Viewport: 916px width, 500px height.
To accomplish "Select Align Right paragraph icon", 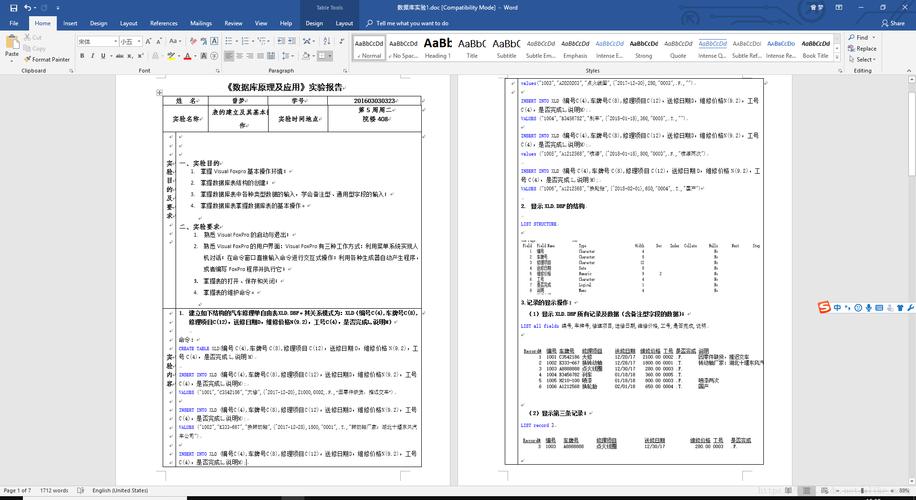I will coord(251,56).
